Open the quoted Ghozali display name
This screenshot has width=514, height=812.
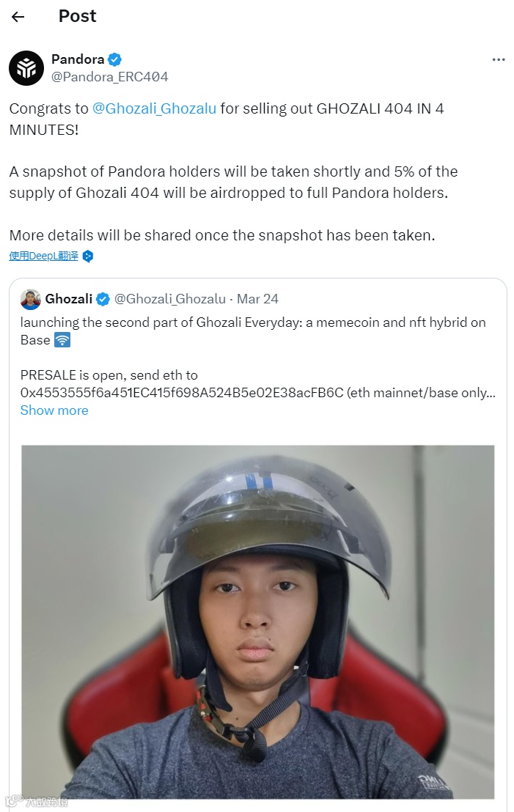[x=68, y=299]
